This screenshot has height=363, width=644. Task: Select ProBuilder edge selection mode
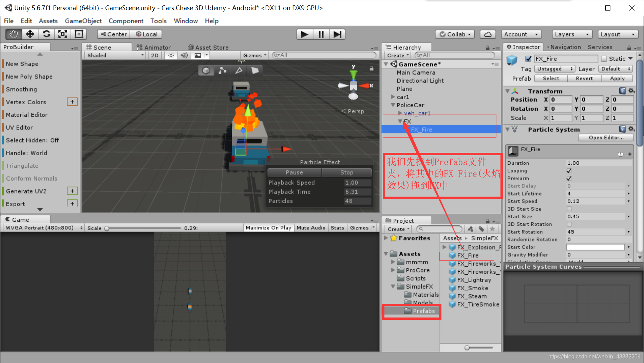tap(239, 70)
